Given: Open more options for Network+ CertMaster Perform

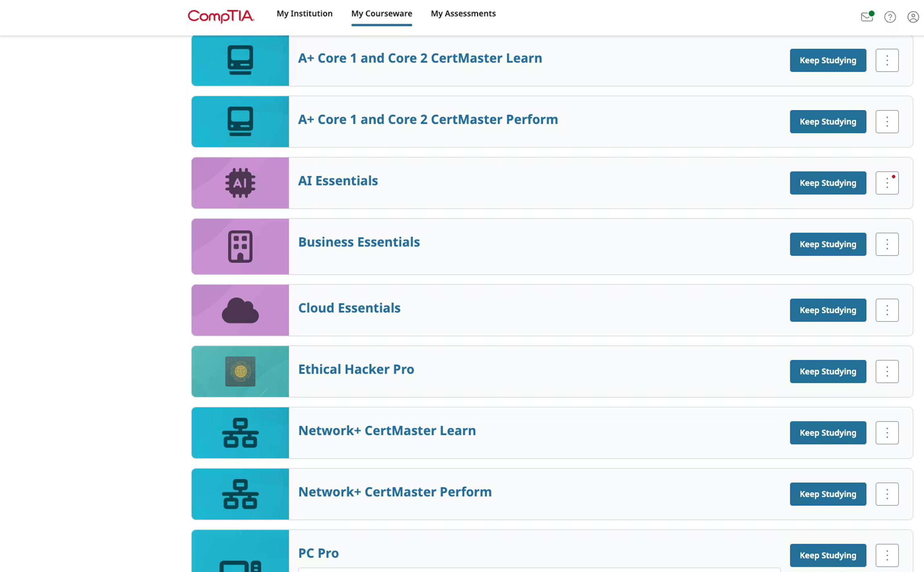Looking at the screenshot, I should [x=887, y=494].
